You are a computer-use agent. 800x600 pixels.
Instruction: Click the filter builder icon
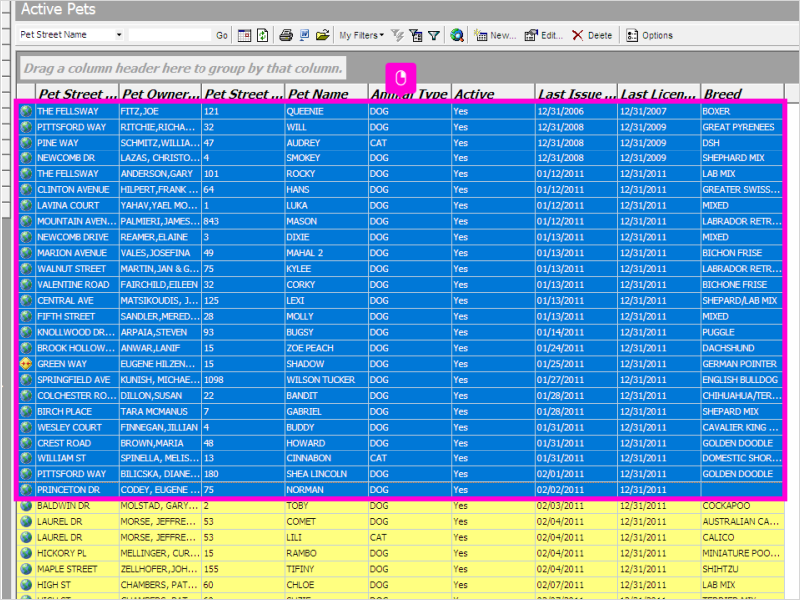click(416, 35)
